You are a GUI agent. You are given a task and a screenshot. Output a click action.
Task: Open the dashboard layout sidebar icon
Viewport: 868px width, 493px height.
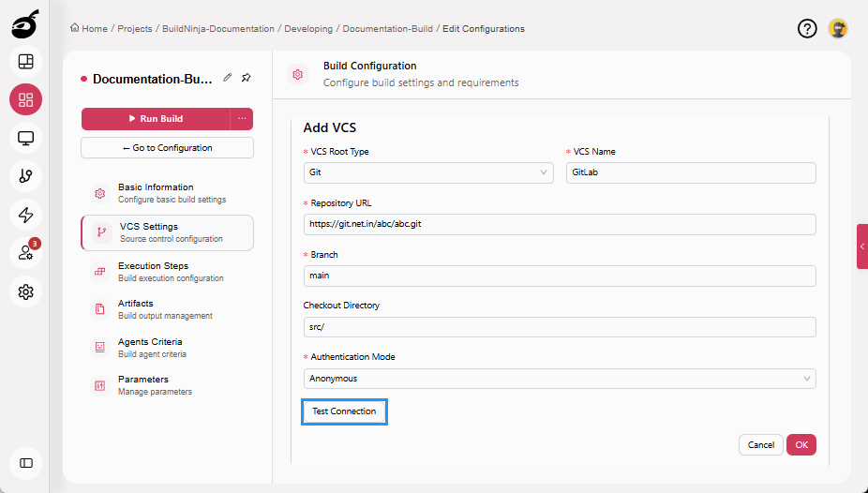(x=25, y=62)
